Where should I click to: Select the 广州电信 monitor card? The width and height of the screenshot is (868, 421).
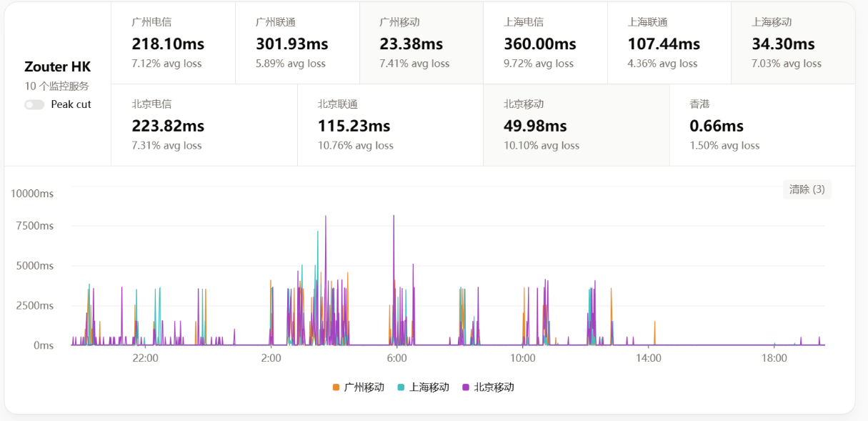[173, 43]
